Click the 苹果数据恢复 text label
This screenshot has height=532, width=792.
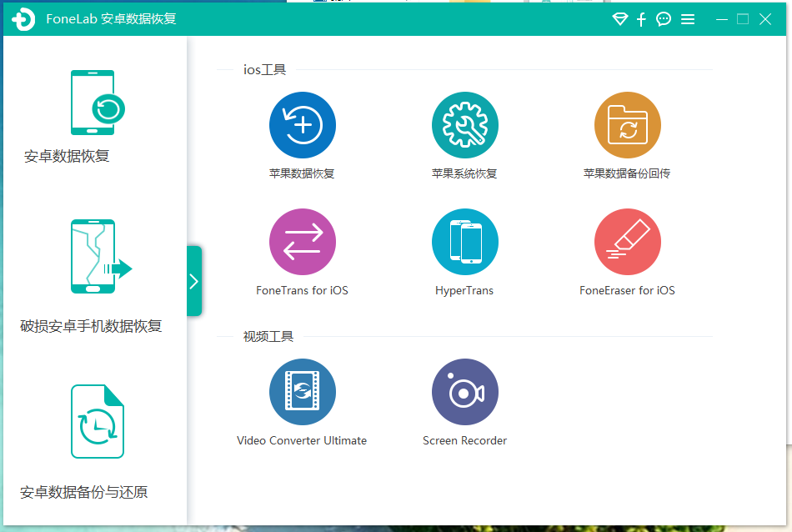[302, 173]
